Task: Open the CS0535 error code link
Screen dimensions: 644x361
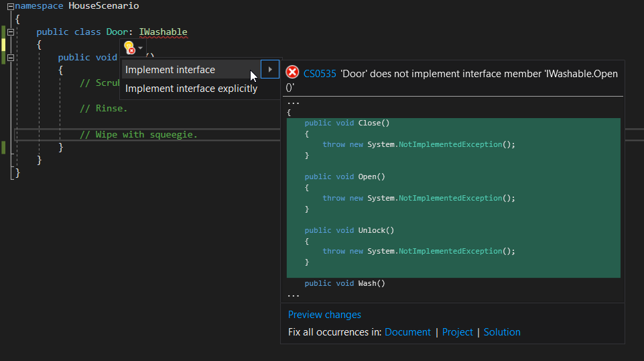Action: (x=320, y=74)
